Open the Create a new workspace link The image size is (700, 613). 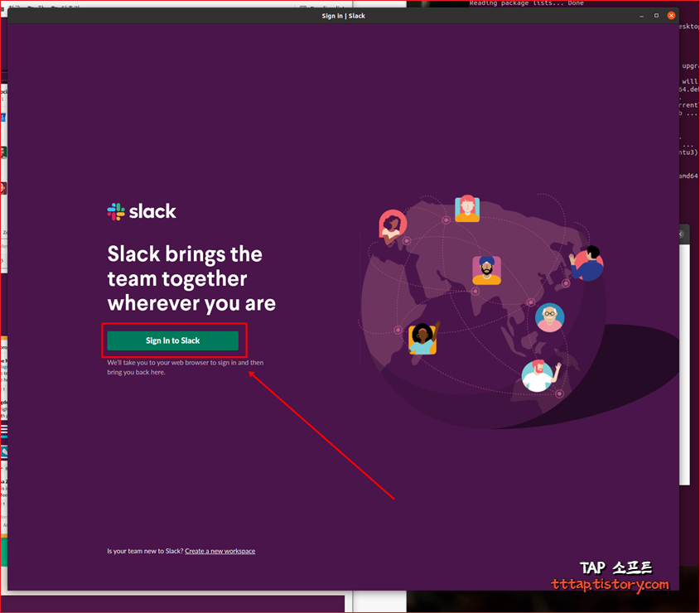[220, 551]
